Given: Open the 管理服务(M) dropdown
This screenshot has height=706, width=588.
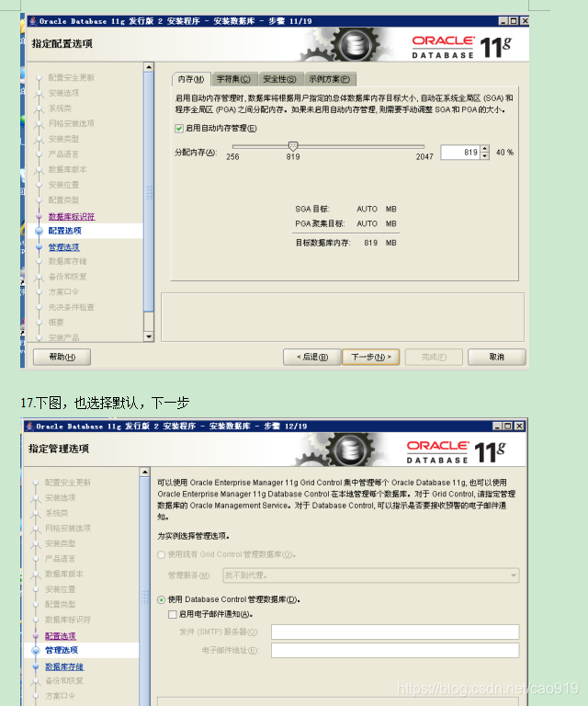Looking at the screenshot, I should tap(370, 575).
